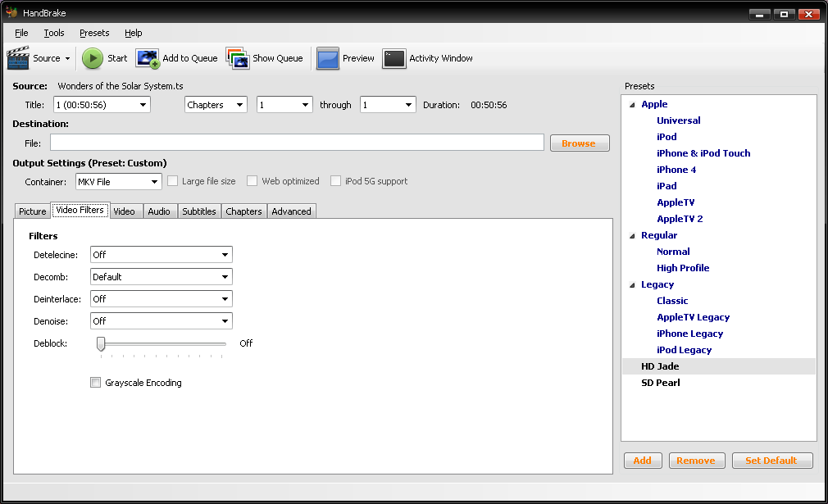Select the Normal preset

[x=673, y=252]
